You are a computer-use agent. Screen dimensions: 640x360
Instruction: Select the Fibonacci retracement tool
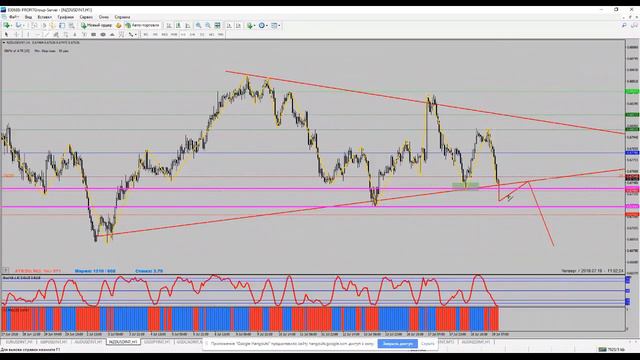(x=65, y=34)
